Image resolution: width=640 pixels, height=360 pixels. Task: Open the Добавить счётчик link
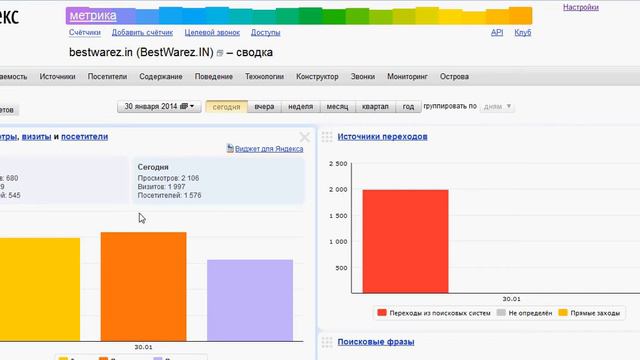click(142, 32)
